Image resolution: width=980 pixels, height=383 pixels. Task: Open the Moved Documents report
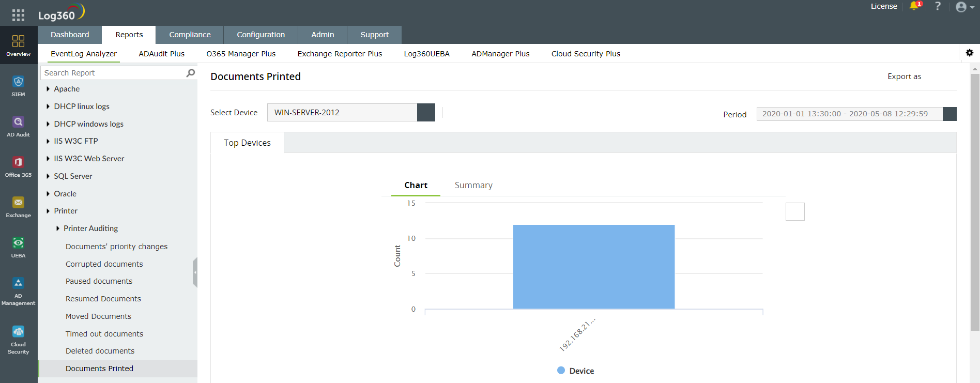(98, 316)
